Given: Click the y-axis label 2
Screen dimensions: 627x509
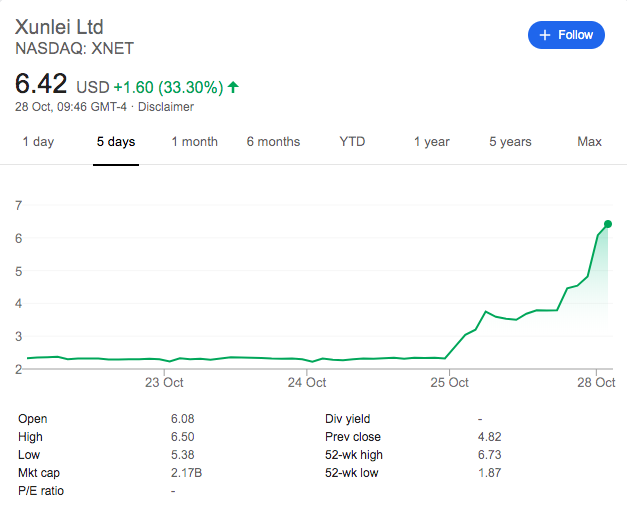Looking at the screenshot, I should [18, 369].
